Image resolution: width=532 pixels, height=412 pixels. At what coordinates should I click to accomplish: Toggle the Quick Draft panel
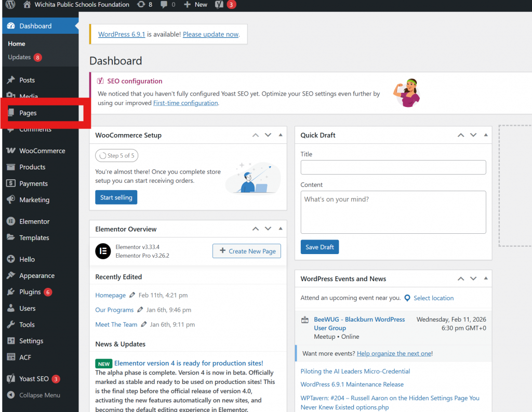pyautogui.click(x=486, y=135)
